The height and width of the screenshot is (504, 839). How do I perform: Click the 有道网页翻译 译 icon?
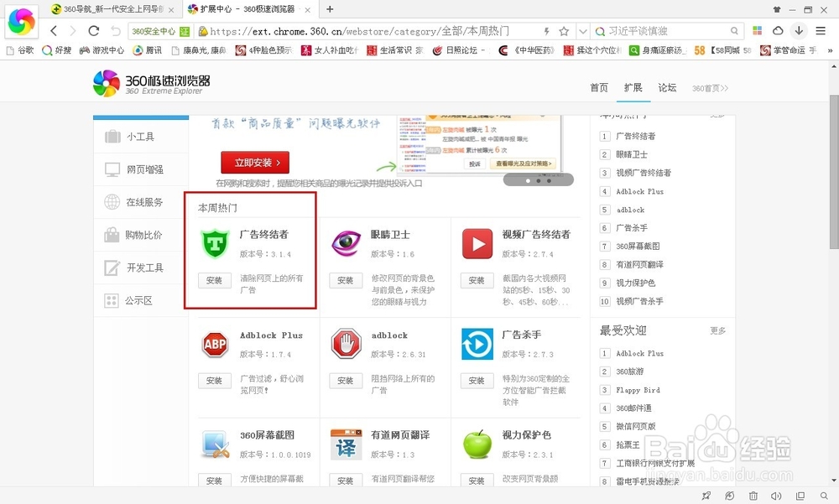point(347,444)
